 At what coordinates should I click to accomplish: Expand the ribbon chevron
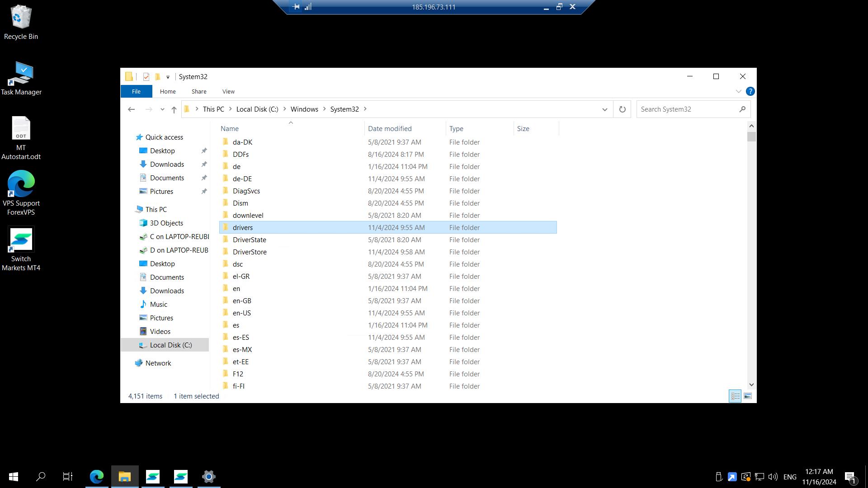point(738,91)
